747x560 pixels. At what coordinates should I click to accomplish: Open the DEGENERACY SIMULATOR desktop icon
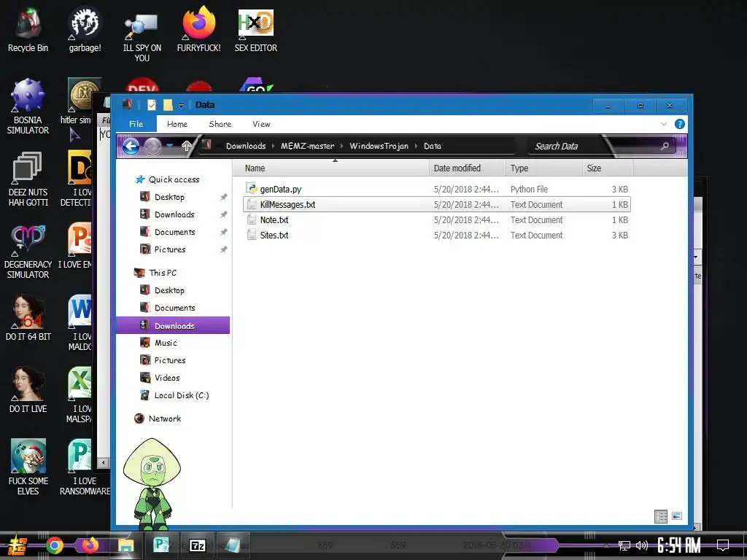tap(28, 252)
